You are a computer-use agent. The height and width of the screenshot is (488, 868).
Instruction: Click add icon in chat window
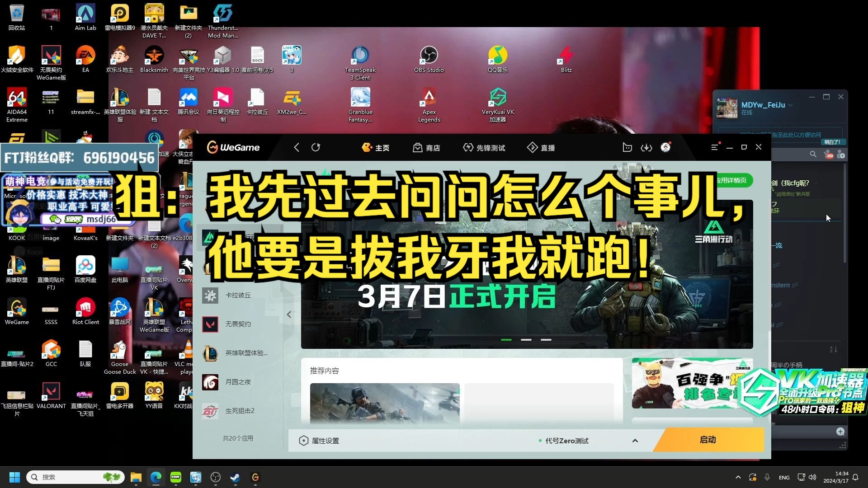841,155
